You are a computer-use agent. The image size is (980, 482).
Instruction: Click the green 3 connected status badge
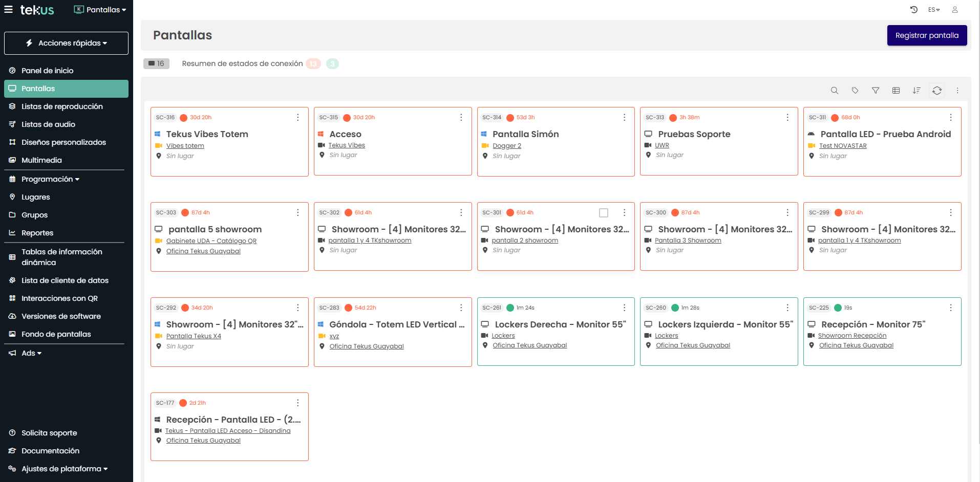332,64
